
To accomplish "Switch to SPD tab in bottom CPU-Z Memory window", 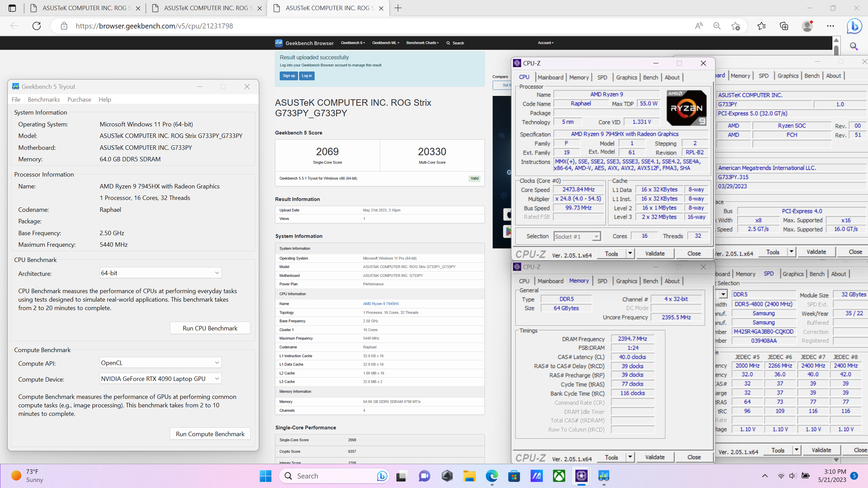I will pyautogui.click(x=602, y=281).
